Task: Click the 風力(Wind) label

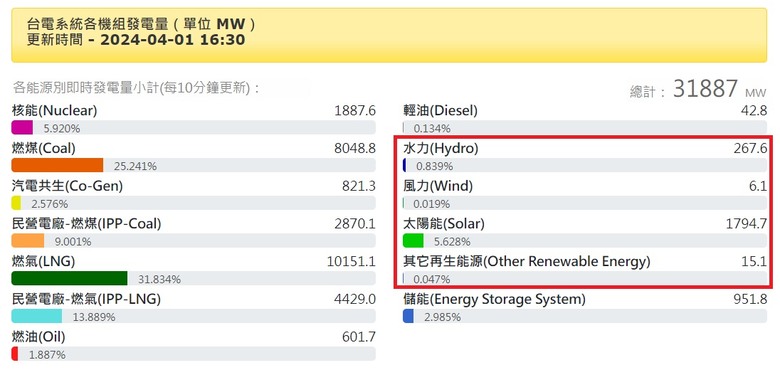Action: coord(438,186)
